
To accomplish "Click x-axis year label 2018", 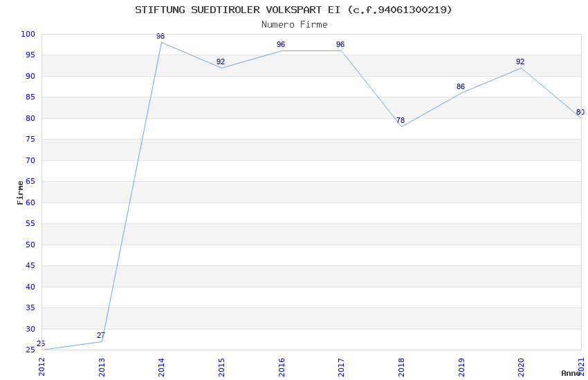I will click(x=401, y=367).
